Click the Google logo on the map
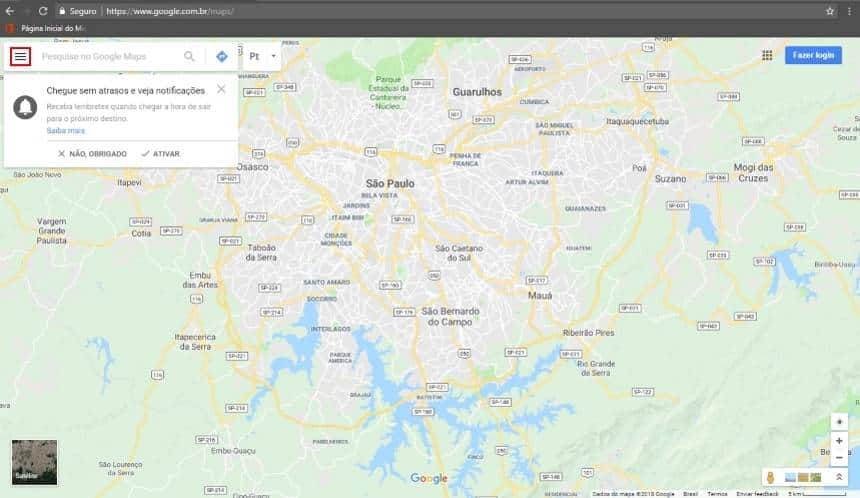This screenshot has height=498, width=860. [429, 478]
